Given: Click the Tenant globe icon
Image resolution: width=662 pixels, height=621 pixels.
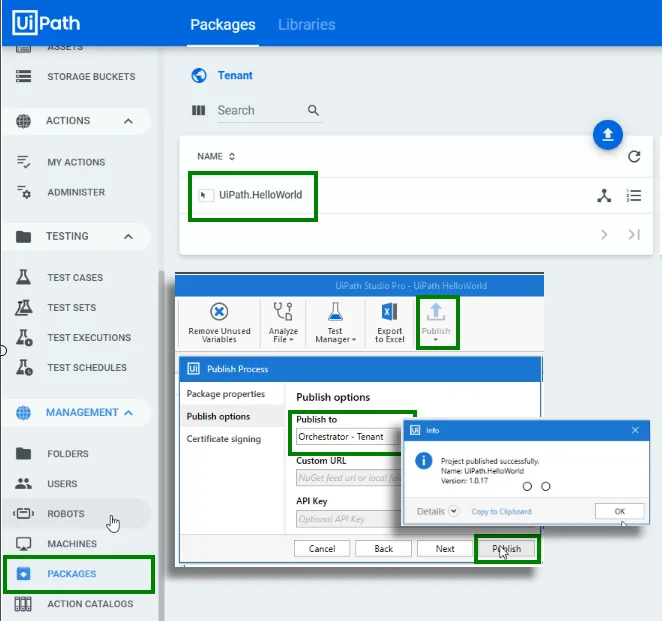Looking at the screenshot, I should coord(199,76).
